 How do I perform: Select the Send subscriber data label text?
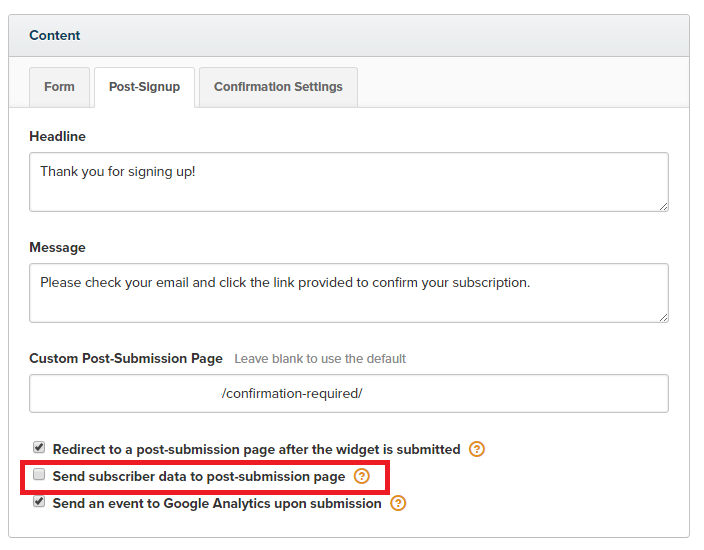coord(199,476)
